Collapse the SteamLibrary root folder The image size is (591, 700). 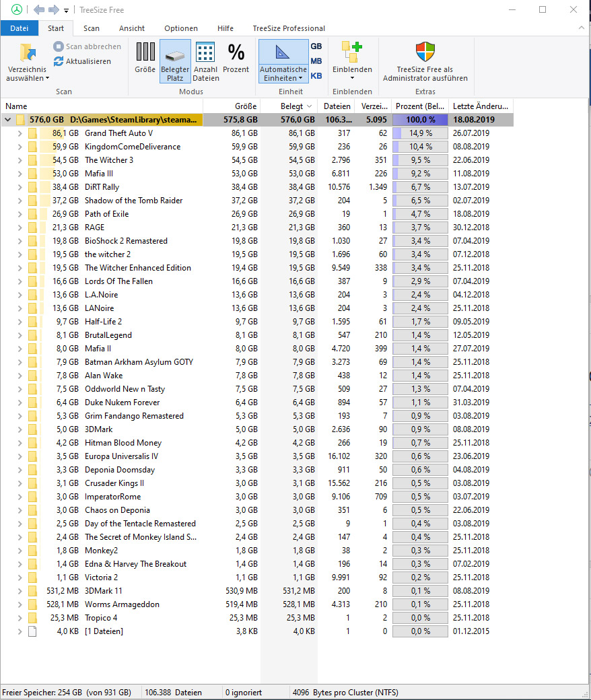[x=7, y=120]
